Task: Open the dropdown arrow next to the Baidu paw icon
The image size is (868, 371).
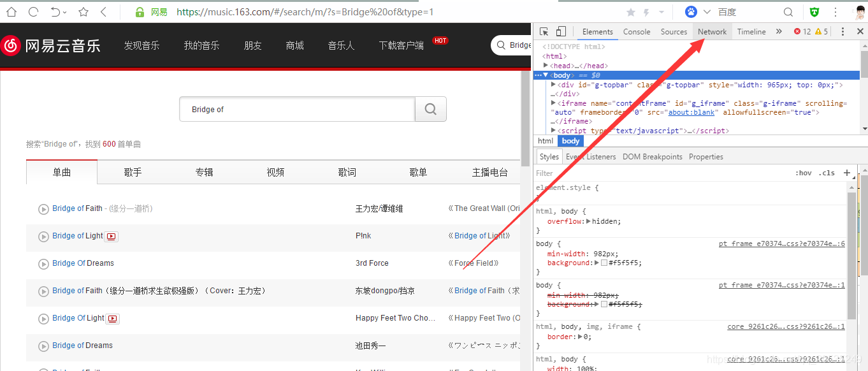Action: (x=707, y=12)
